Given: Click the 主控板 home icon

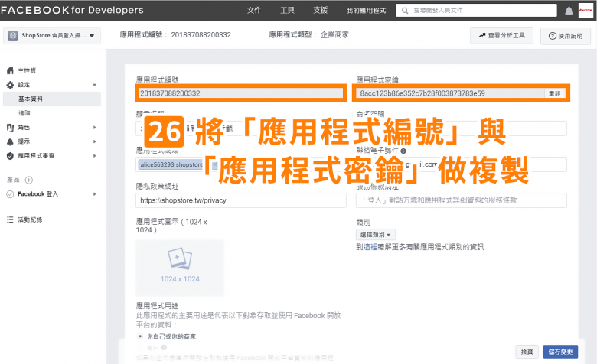Looking at the screenshot, I should coord(10,71).
